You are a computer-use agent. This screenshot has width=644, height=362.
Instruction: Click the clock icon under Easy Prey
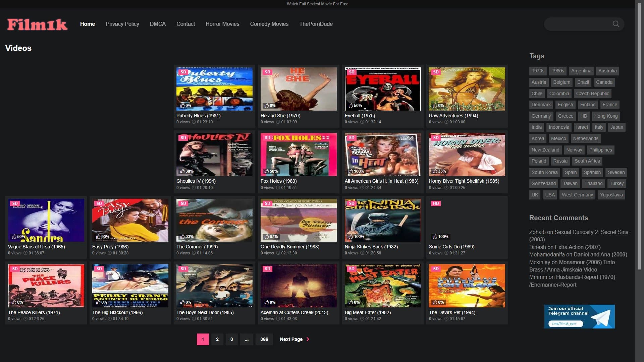pos(110,253)
